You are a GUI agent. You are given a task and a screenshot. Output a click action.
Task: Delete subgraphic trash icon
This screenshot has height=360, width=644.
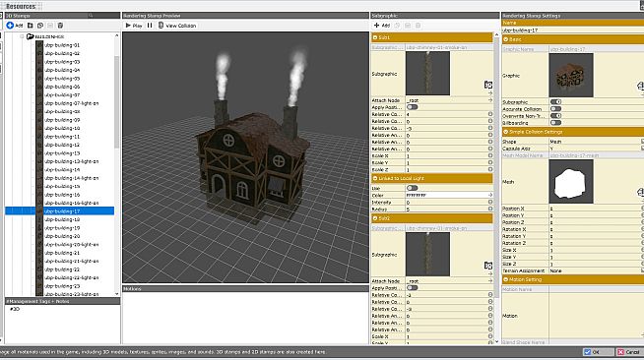(x=418, y=26)
